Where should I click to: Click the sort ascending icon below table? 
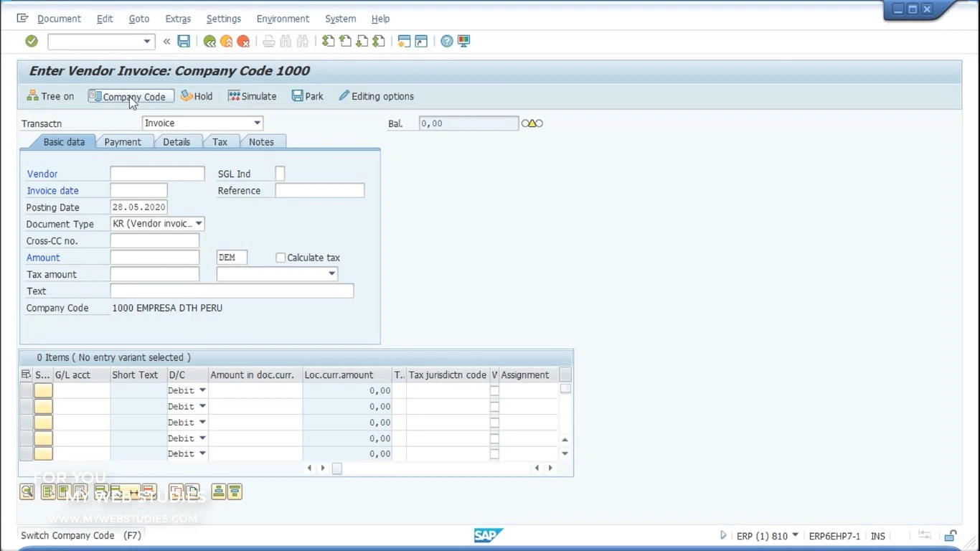218,491
